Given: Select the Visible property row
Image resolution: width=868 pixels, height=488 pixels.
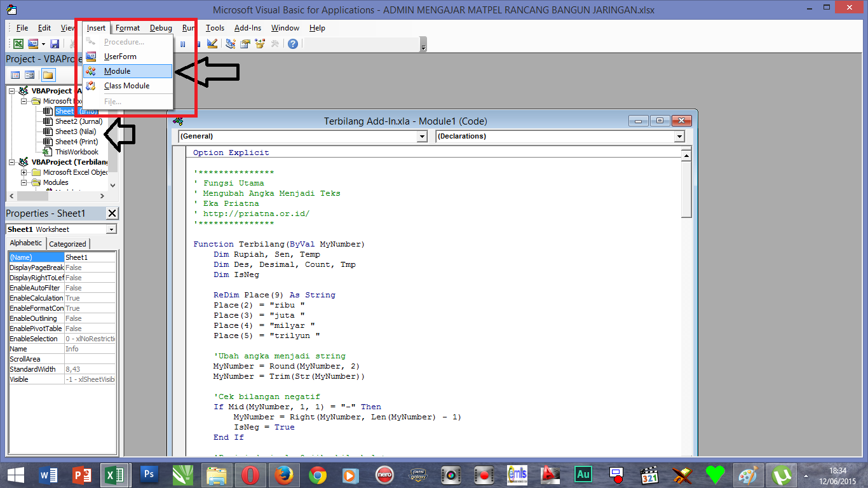Looking at the screenshot, I should point(62,379).
